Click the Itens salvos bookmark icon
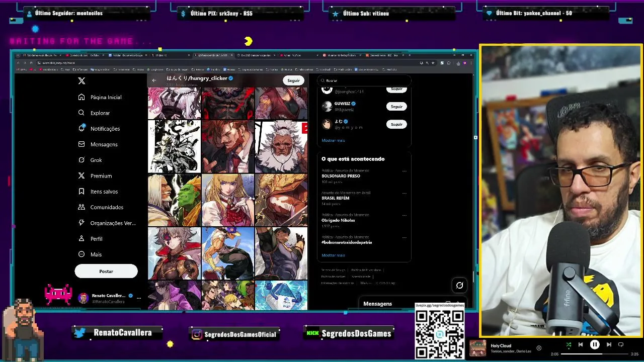644x362 pixels. (x=82, y=192)
